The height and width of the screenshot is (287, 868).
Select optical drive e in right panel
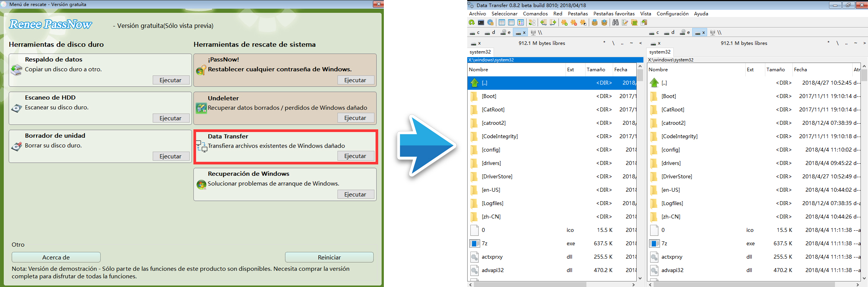[x=685, y=33]
